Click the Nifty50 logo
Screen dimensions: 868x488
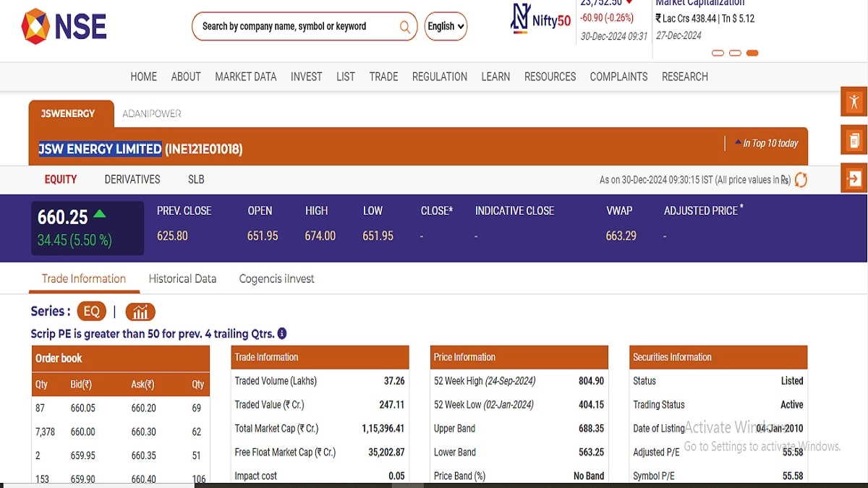coord(540,20)
